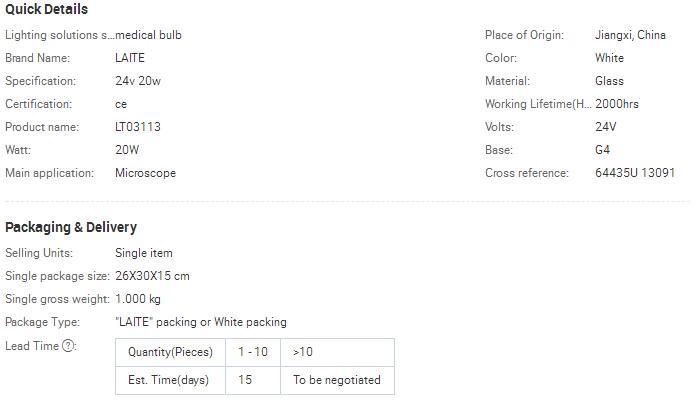Click the package type packing description
This screenshot has width=692, height=402.
click(x=201, y=322)
